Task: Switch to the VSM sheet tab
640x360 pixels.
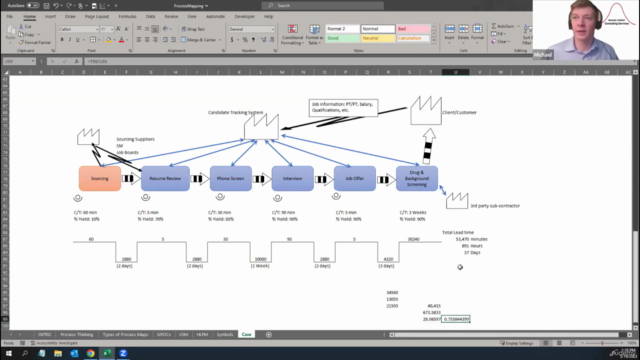Action: (x=183, y=335)
